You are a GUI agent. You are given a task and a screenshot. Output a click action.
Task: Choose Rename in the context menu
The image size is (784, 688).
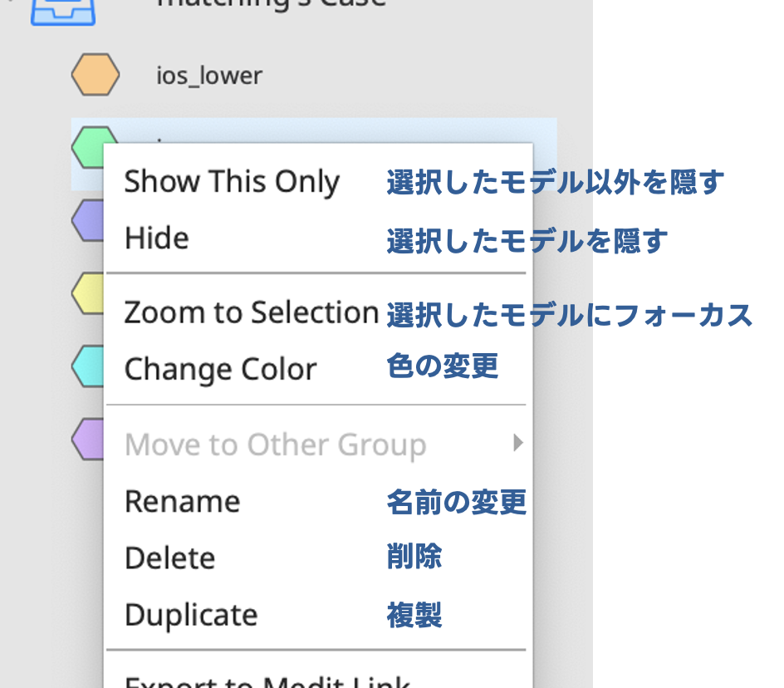click(182, 501)
